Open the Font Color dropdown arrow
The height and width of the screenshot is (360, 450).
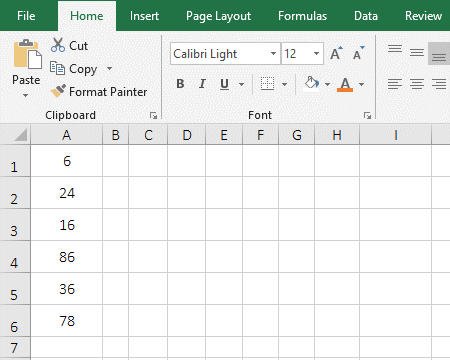click(x=362, y=84)
